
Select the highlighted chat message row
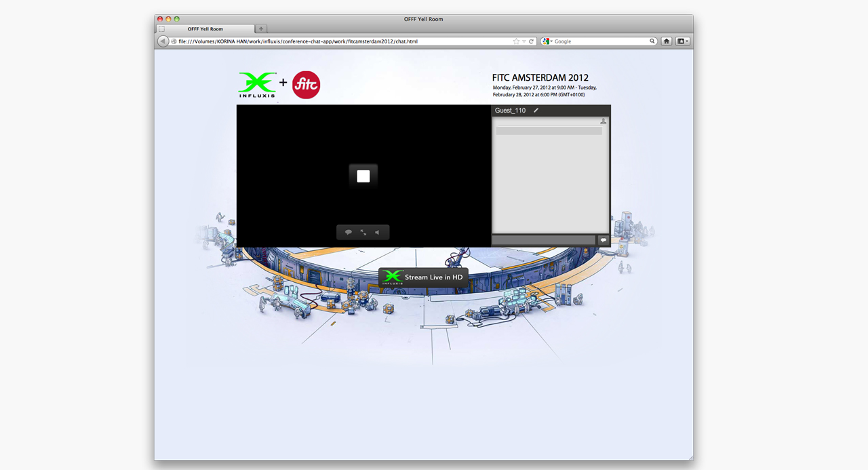click(549, 131)
